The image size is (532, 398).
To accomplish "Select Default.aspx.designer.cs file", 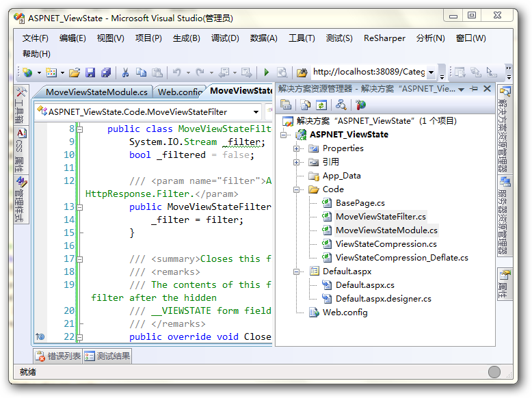I will pyautogui.click(x=384, y=299).
